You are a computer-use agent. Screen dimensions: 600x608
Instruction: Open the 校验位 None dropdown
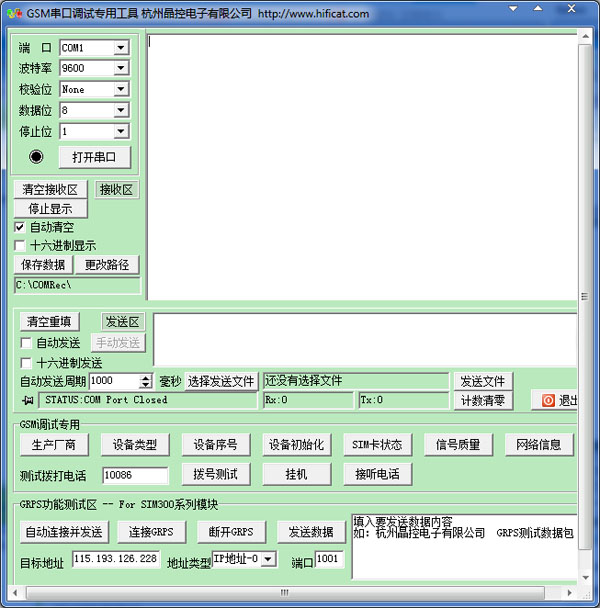click(121, 89)
